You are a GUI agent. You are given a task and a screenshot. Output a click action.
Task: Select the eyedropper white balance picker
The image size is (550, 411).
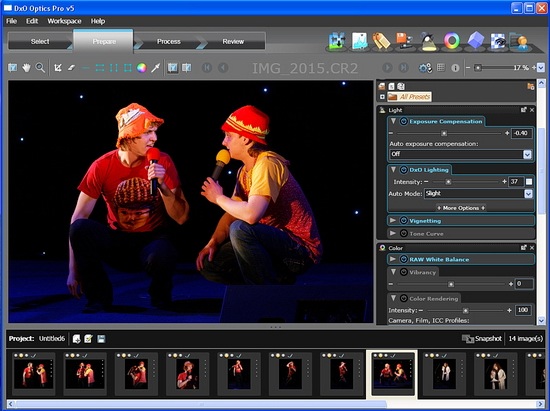155,68
